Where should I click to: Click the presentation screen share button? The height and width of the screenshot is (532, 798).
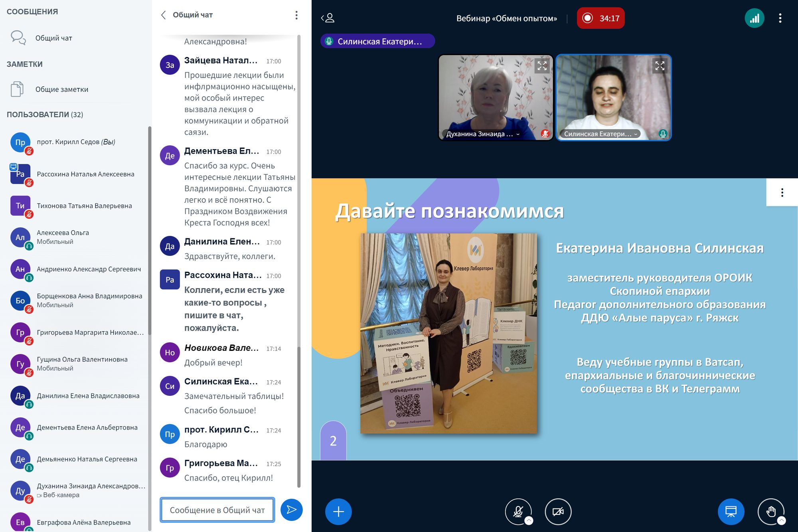click(x=731, y=511)
